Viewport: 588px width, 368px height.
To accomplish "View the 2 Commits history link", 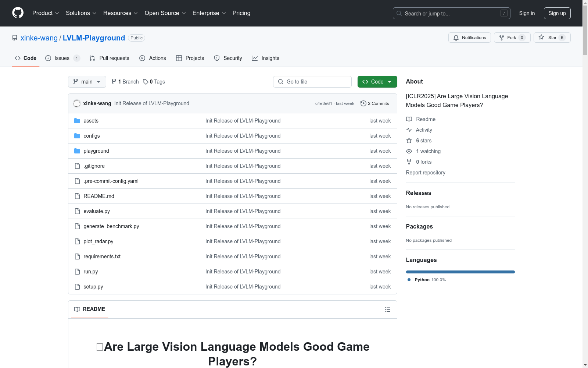I will pos(375,103).
